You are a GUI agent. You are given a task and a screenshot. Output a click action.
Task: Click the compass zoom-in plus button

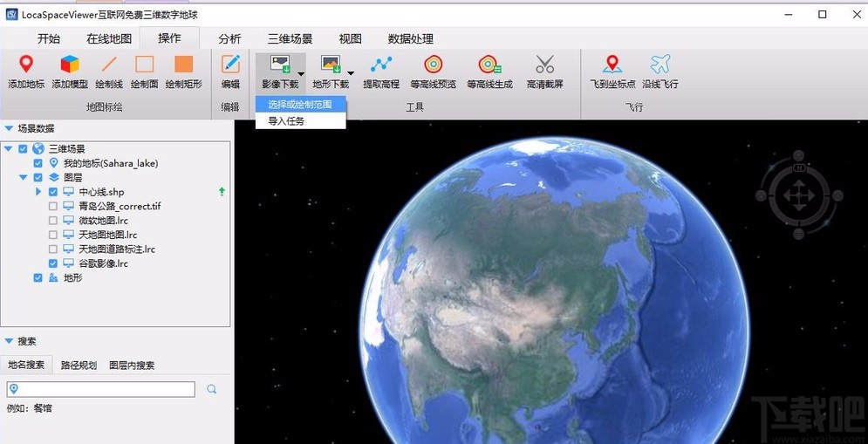click(x=799, y=155)
